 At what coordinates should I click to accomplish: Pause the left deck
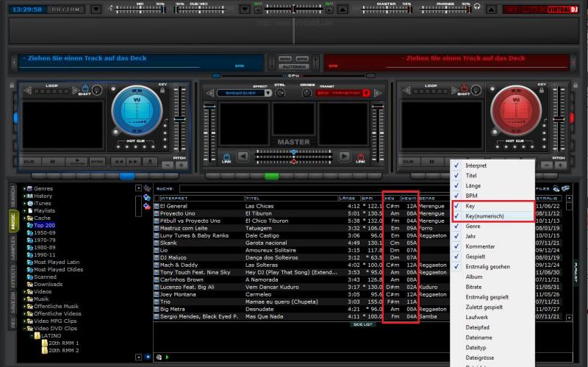coord(52,162)
